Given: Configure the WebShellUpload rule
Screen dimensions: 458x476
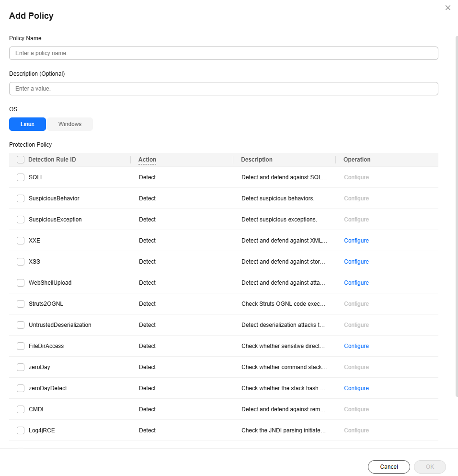Looking at the screenshot, I should click(x=356, y=283).
